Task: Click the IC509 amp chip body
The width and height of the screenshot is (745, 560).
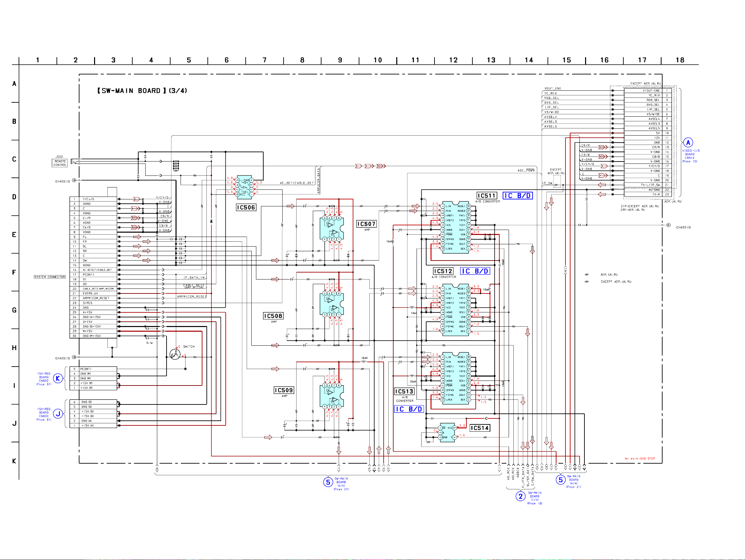Action: [331, 396]
